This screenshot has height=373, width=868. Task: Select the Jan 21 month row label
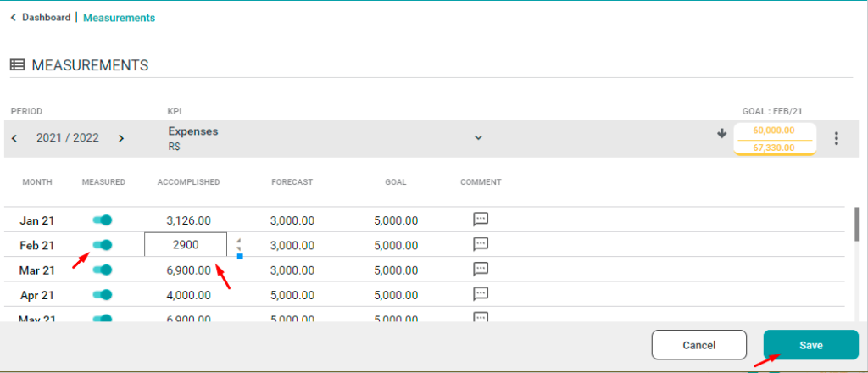pos(37,220)
